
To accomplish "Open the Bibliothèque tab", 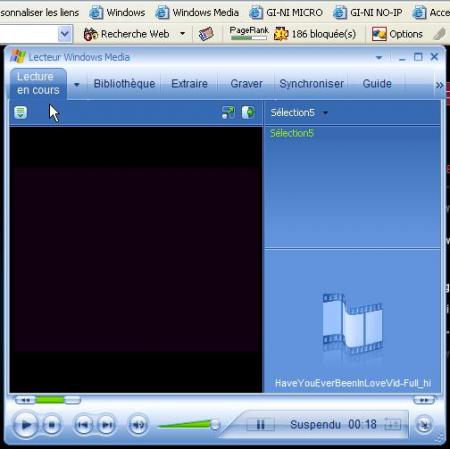I will coord(124,84).
